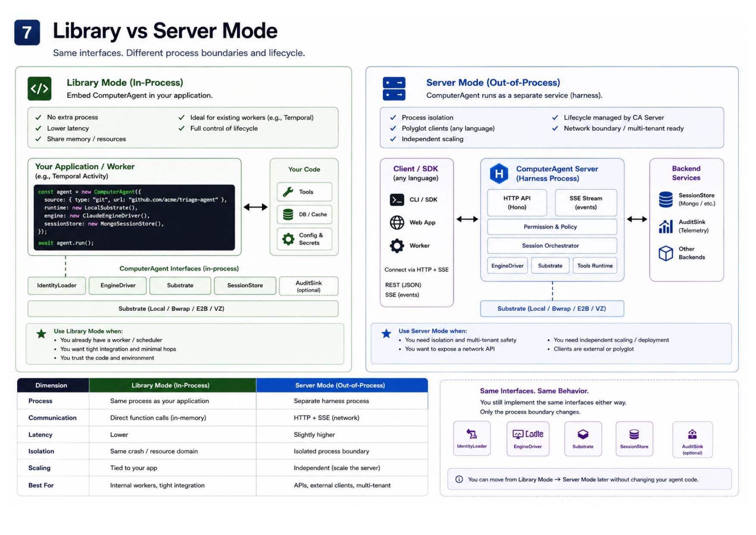Click the purple Substrate icon card
Viewport: 756px width, 535px height.
[583, 438]
